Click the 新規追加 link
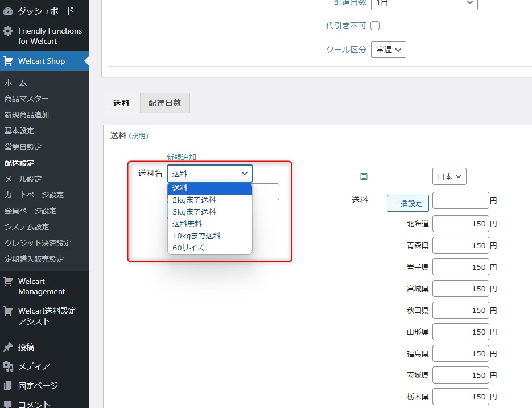The height and width of the screenshot is (408, 532). point(181,157)
